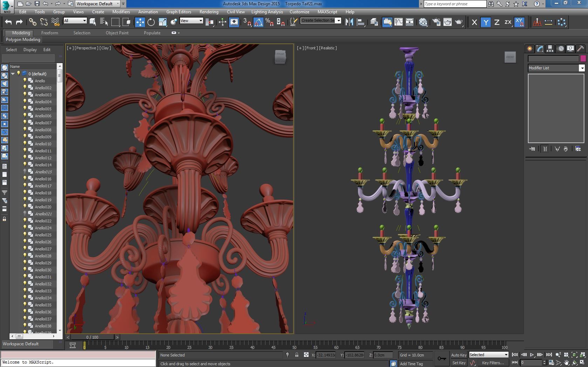Screen dimensions: 588x367
Task: Select the Move tool in toolbar
Action: pyautogui.click(x=140, y=22)
